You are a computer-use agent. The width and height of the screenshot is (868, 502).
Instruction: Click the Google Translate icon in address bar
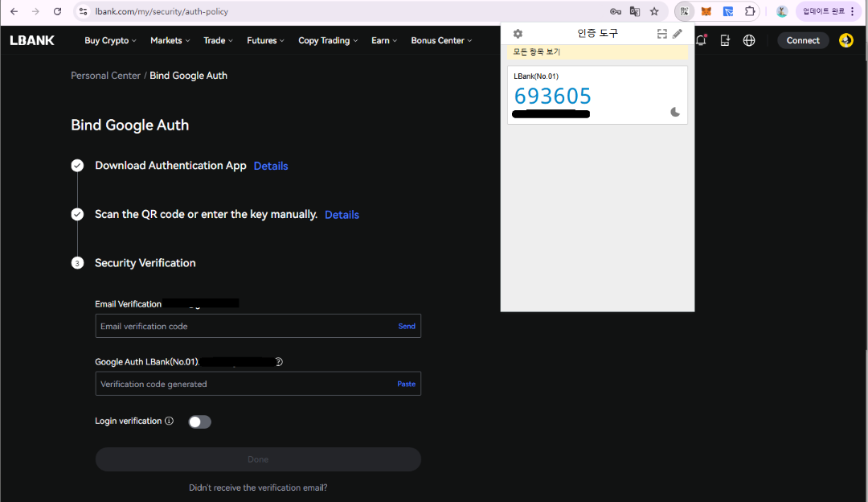coord(635,11)
